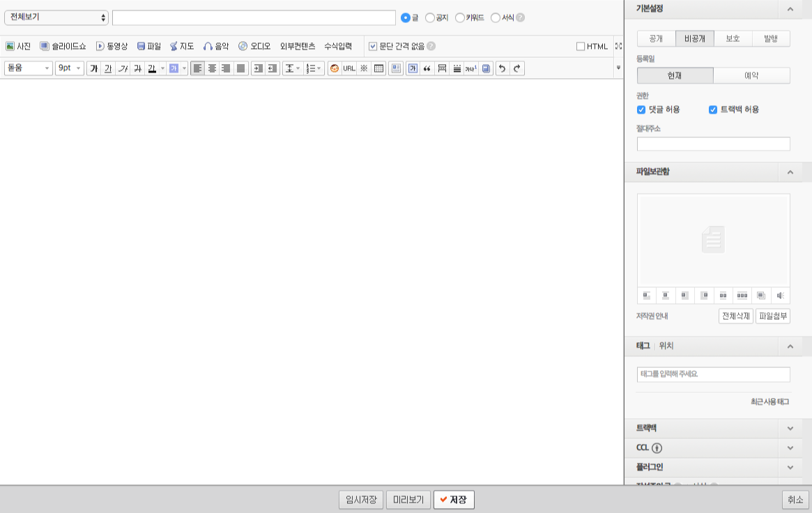Attach a file via 파일 toolbar item
This screenshot has width=812, height=513.
point(149,47)
